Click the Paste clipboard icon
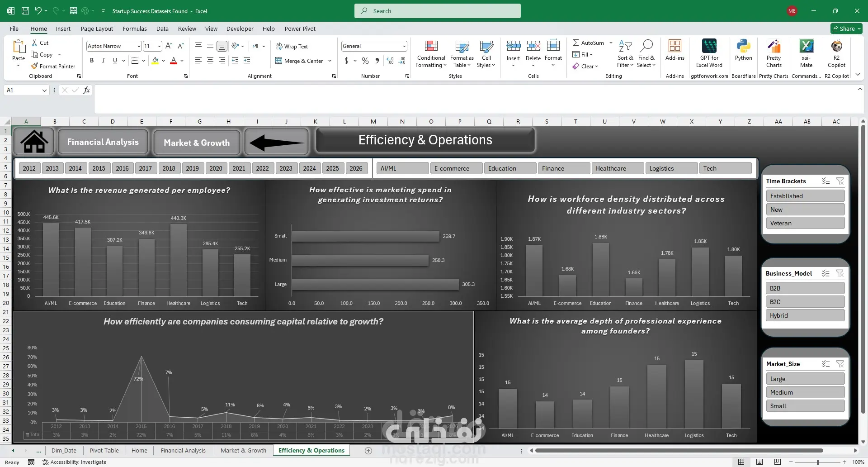The height and width of the screenshot is (467, 868). tap(19, 47)
